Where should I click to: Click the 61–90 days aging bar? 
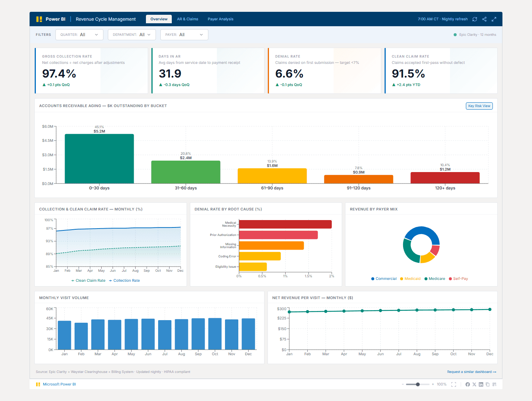pos(272,176)
